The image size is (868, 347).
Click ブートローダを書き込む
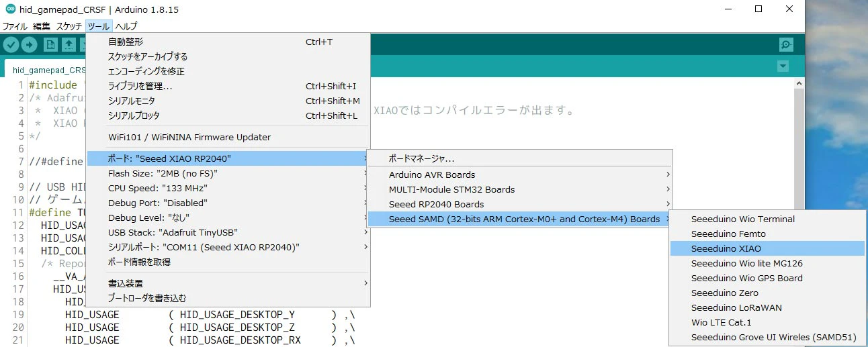[228, 298]
